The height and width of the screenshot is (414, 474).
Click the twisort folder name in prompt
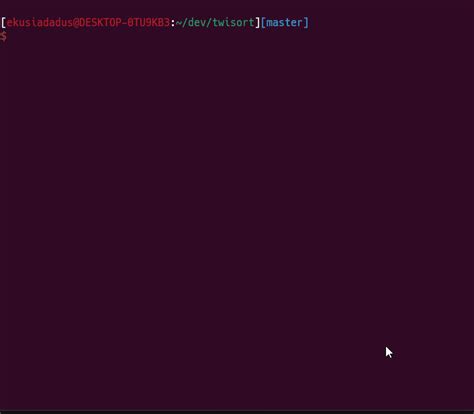[x=234, y=23]
